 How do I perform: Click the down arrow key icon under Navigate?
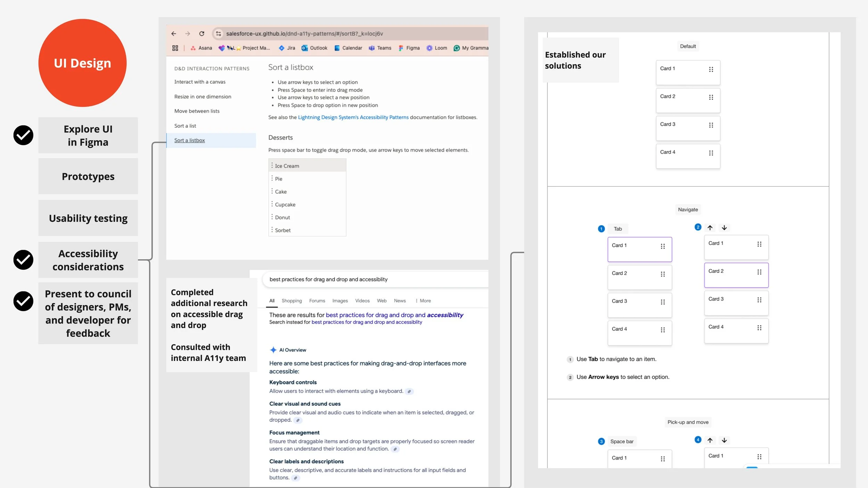724,228
